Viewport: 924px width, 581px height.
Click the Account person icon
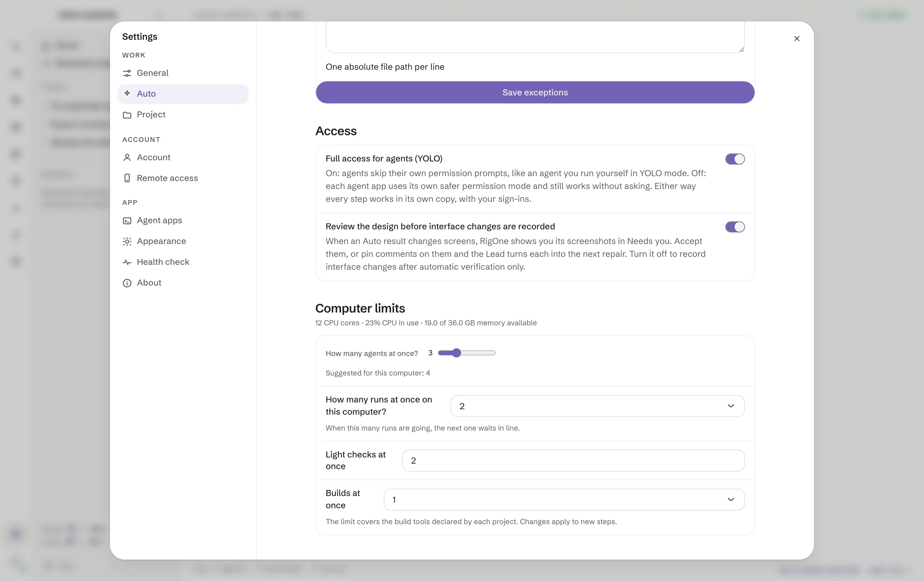click(127, 157)
